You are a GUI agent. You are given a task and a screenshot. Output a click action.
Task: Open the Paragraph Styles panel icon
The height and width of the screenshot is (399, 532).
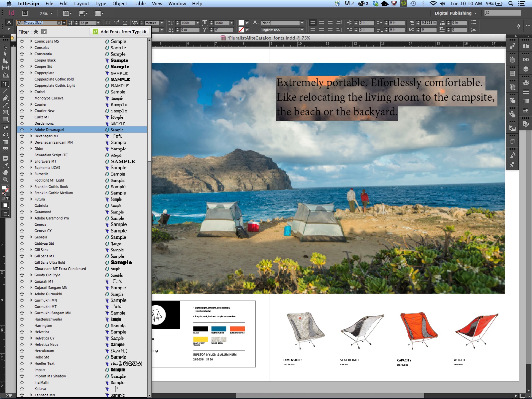tap(512, 164)
